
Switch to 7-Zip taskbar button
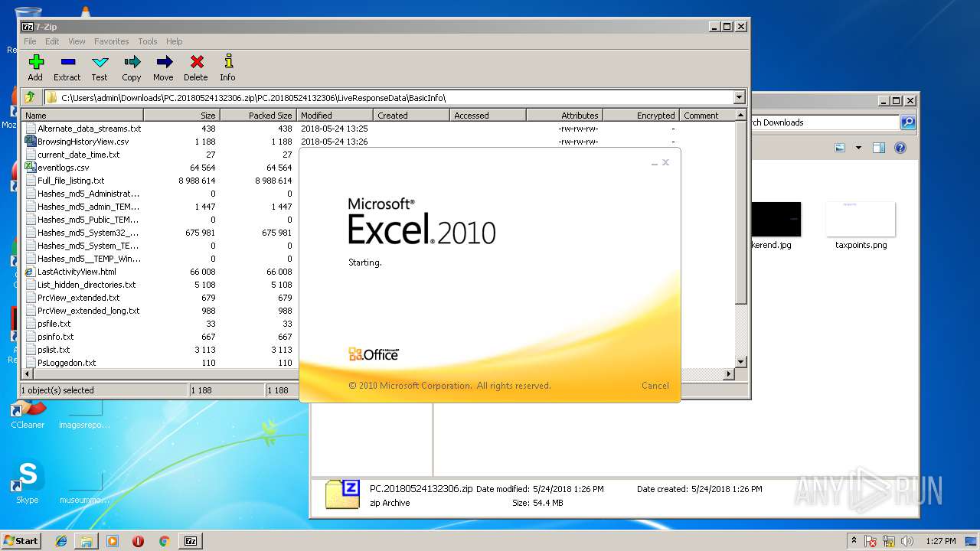(x=191, y=541)
